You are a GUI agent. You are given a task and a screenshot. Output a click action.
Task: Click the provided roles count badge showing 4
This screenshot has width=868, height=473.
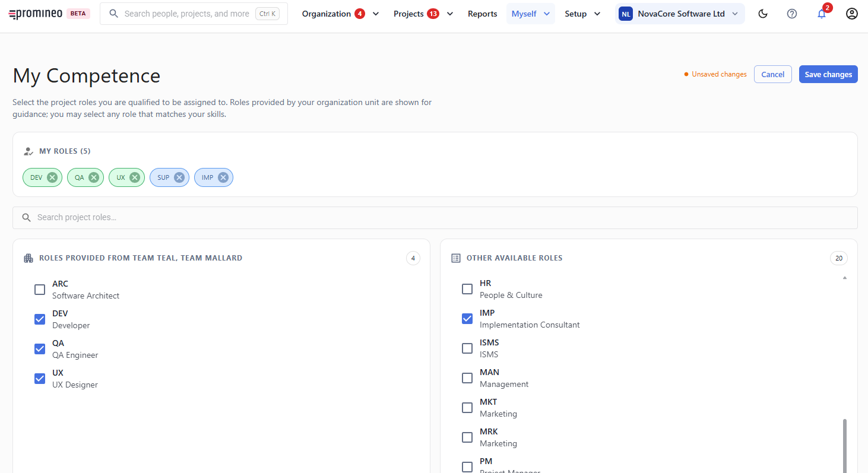[413, 258]
